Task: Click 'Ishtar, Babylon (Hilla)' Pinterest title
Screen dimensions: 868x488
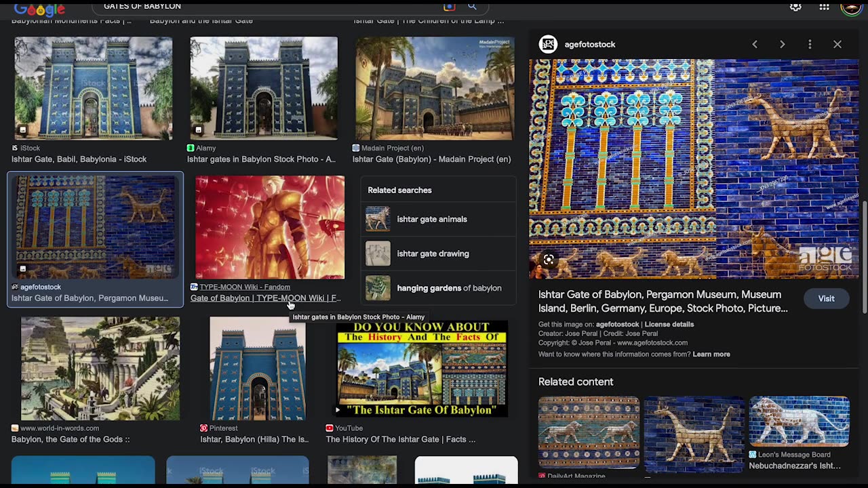Action: 254,439
